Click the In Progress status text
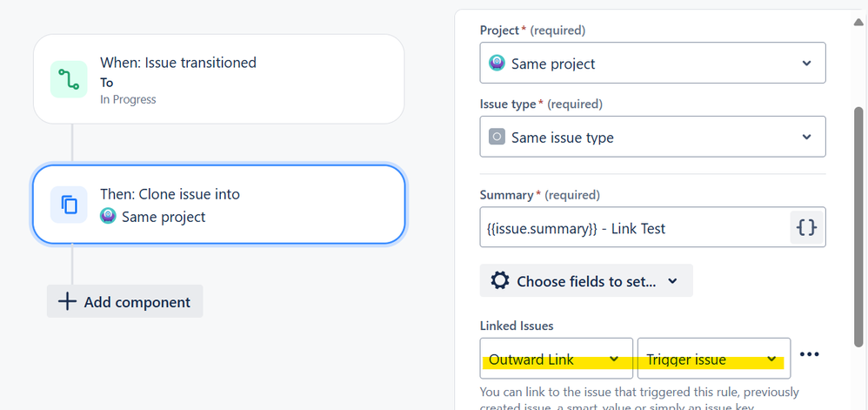 (x=128, y=99)
